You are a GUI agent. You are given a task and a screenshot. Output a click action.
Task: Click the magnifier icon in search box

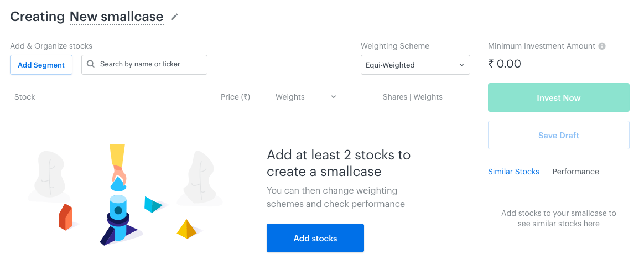(91, 64)
